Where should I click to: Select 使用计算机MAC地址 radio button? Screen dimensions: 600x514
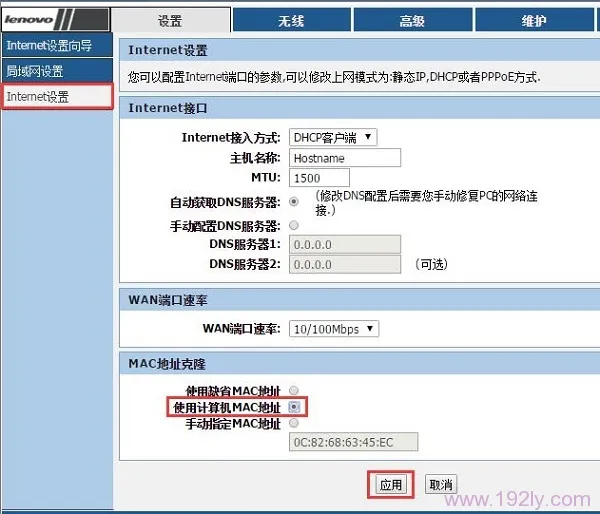pyautogui.click(x=293, y=407)
